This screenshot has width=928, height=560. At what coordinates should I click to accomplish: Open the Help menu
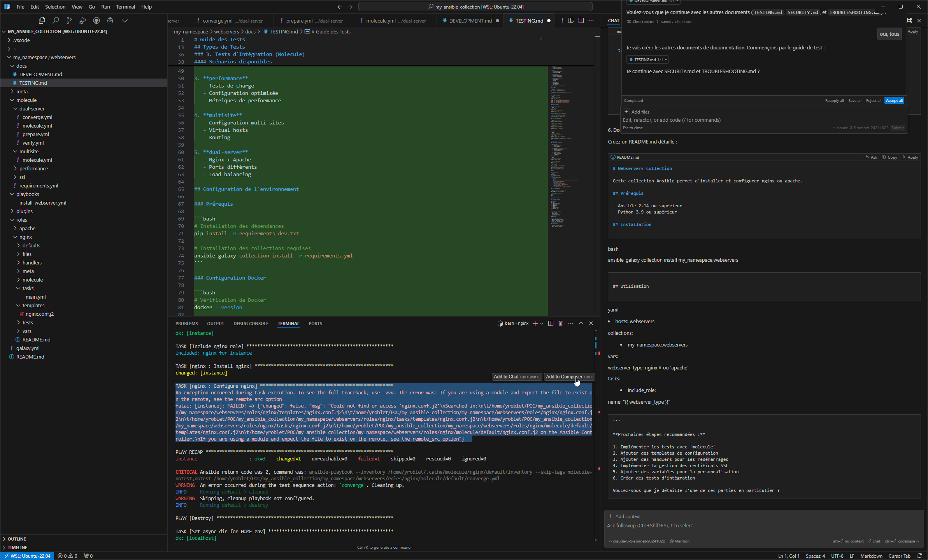pos(146,7)
